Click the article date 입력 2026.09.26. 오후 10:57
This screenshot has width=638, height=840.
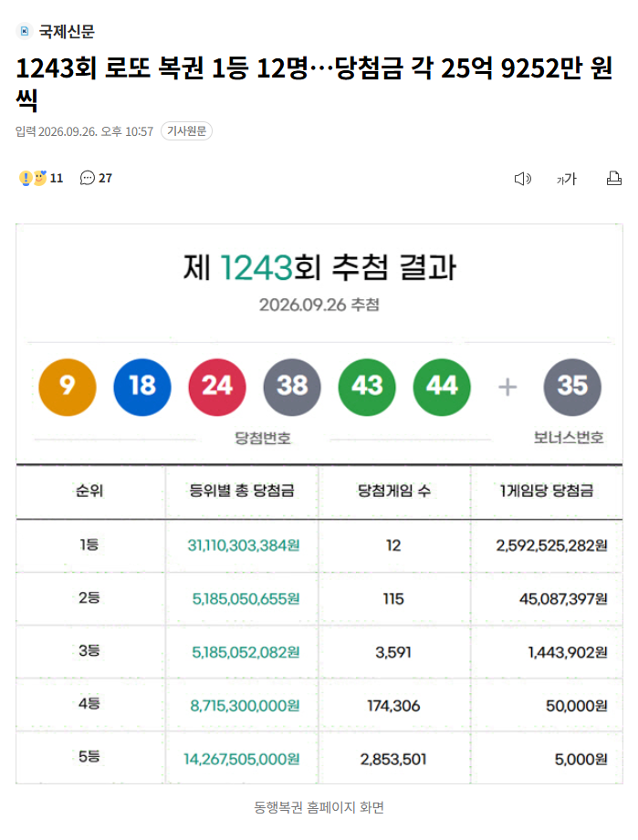pos(84,131)
